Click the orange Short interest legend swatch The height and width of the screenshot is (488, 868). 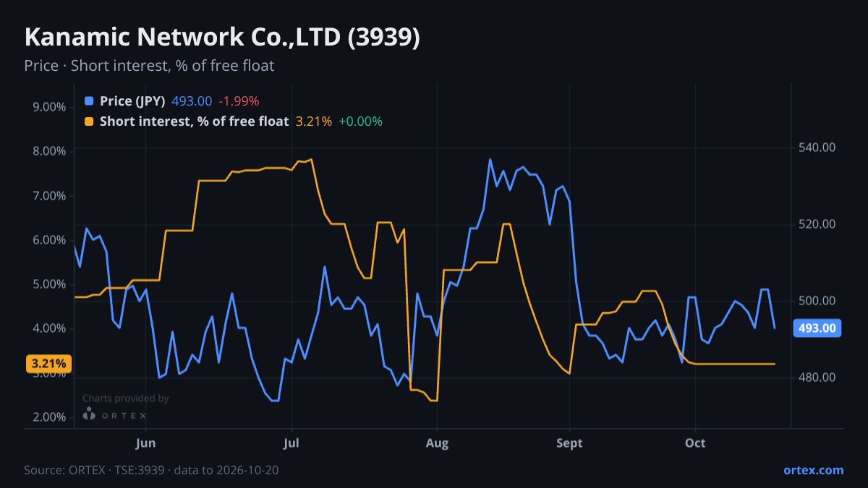(89, 121)
